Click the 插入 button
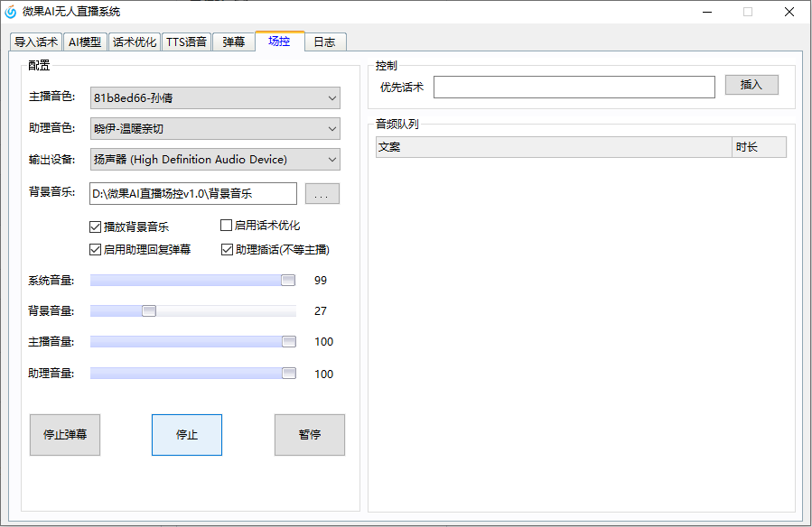Image resolution: width=812 pixels, height=527 pixels. tap(751, 86)
